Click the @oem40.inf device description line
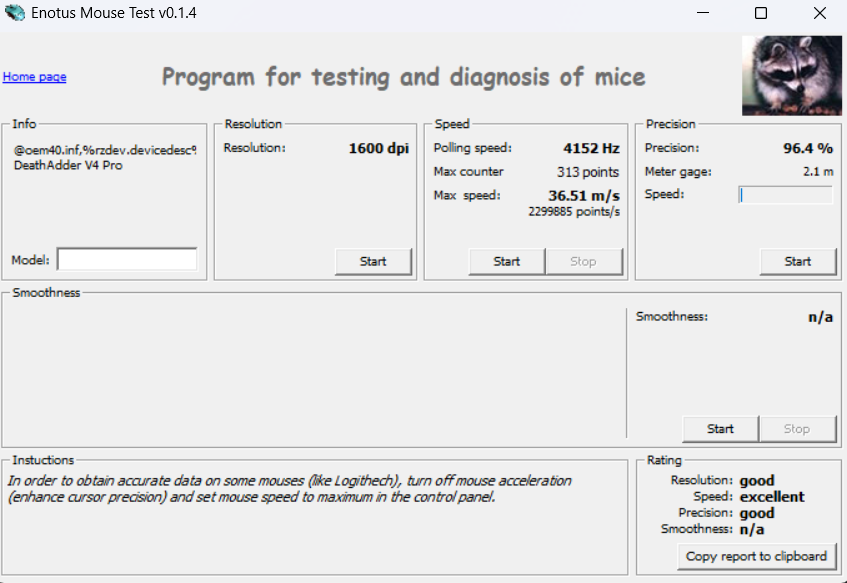This screenshot has width=847, height=583. point(105,150)
